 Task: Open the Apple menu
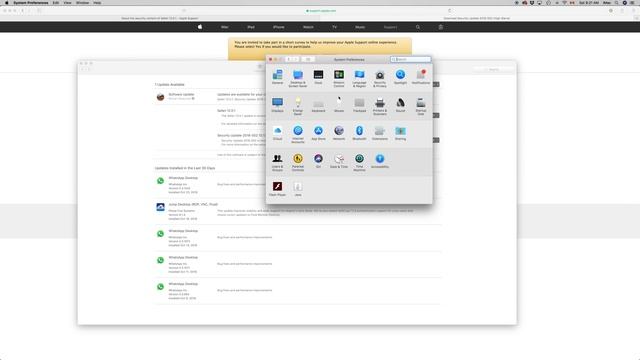pos(7,3)
